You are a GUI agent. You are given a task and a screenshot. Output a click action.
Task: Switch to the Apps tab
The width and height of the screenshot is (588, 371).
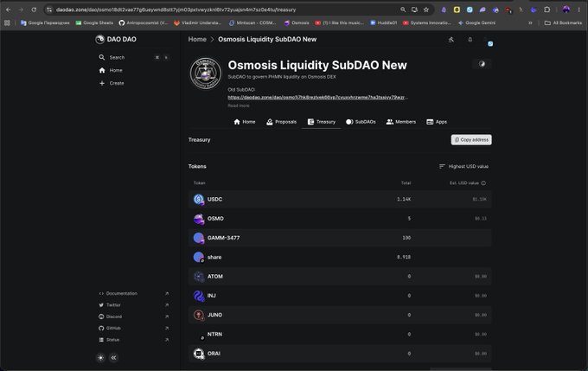click(437, 122)
